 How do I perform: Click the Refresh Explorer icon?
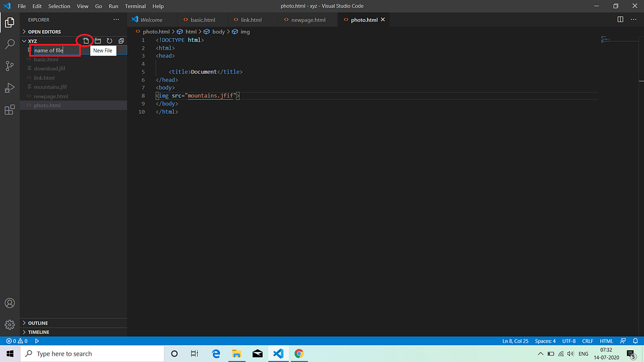point(109,41)
